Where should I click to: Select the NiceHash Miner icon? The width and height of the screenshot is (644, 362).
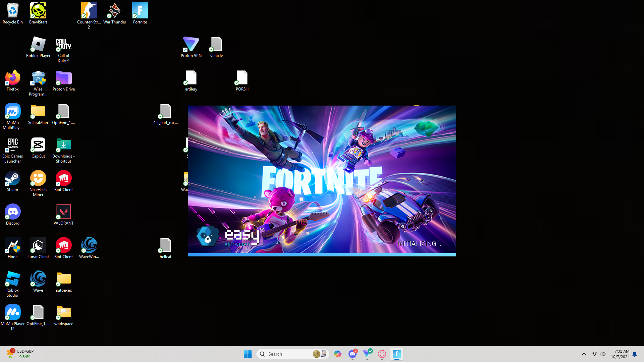click(38, 179)
